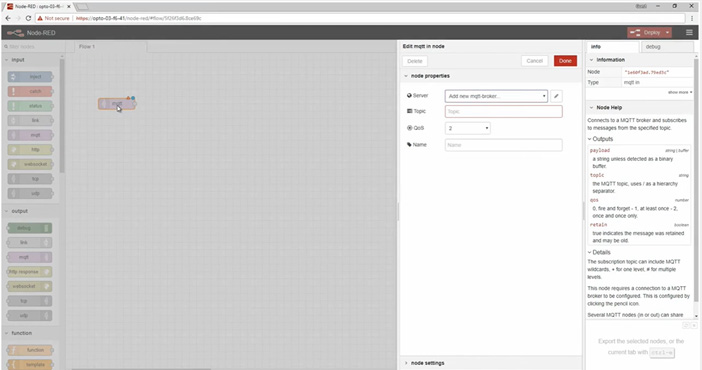Click the browser address bar
The height and width of the screenshot is (370, 702).
360,18
